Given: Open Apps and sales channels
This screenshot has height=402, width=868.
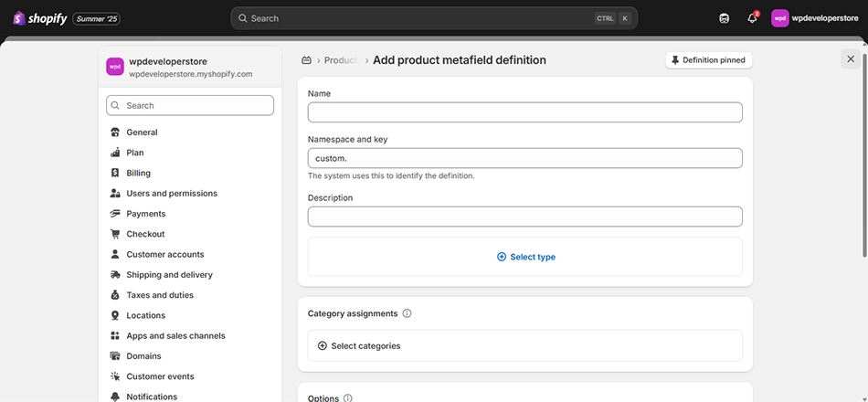Looking at the screenshot, I should [x=175, y=335].
